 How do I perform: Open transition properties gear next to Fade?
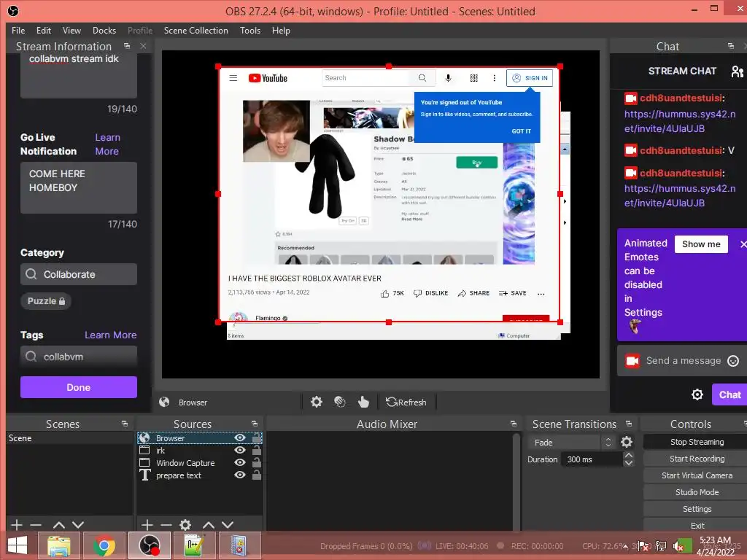(627, 442)
